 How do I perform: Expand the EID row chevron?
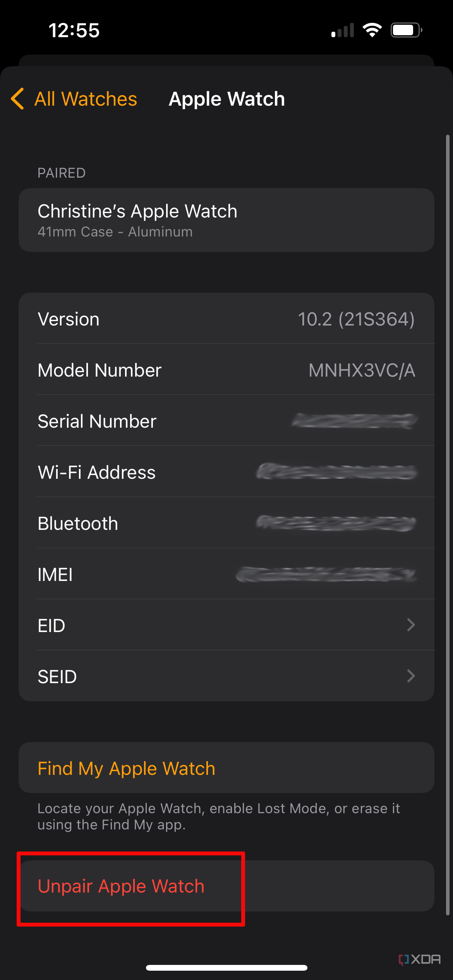411,625
